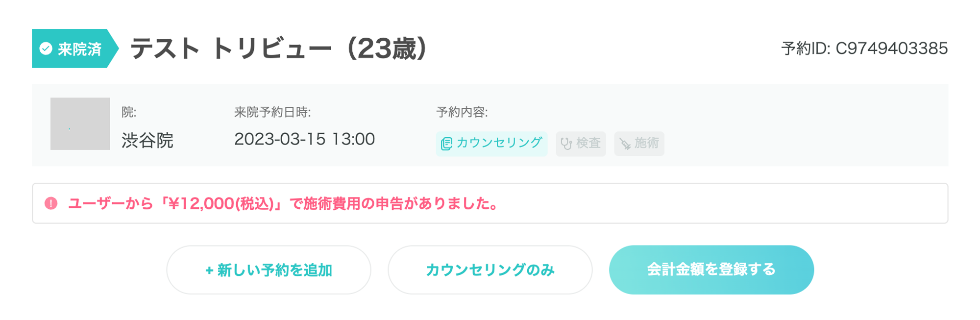Screen dimensions: 980x320
Task: Click the 予約内容 label
Action: pos(462,112)
